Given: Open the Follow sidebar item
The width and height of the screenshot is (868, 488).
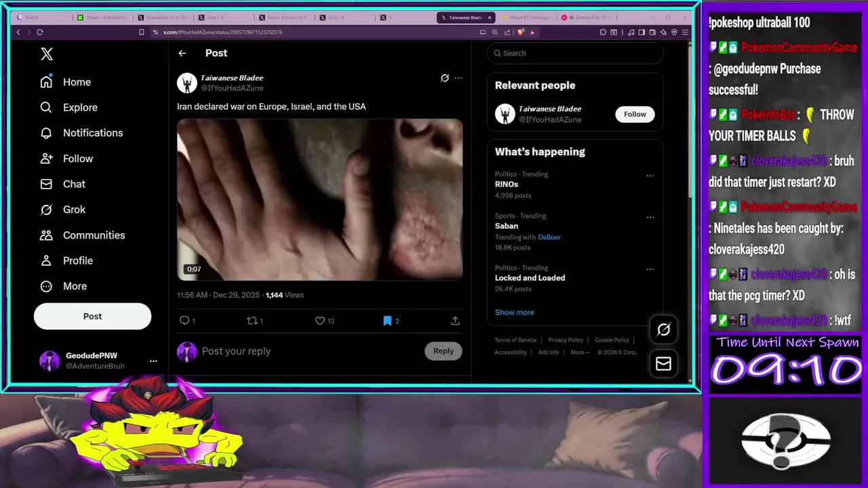Looking at the screenshot, I should pyautogui.click(x=66, y=159).
